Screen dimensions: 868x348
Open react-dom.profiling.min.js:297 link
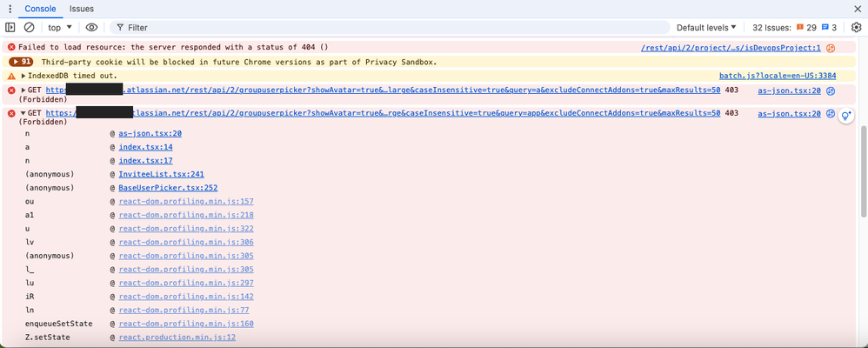click(x=186, y=283)
